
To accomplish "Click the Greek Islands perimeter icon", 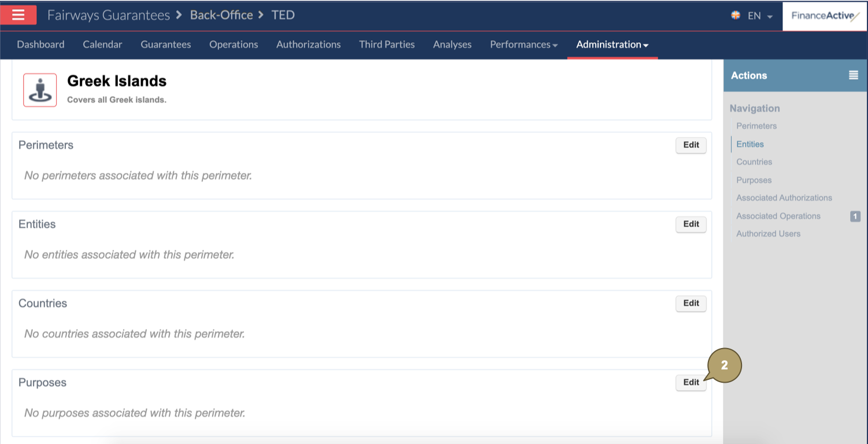I will click(40, 90).
